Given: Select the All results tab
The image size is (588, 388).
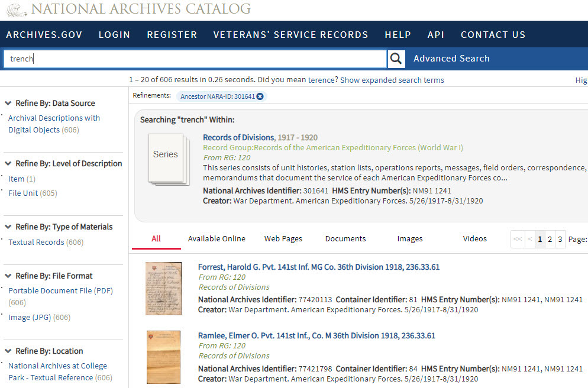Looking at the screenshot, I should (x=156, y=239).
